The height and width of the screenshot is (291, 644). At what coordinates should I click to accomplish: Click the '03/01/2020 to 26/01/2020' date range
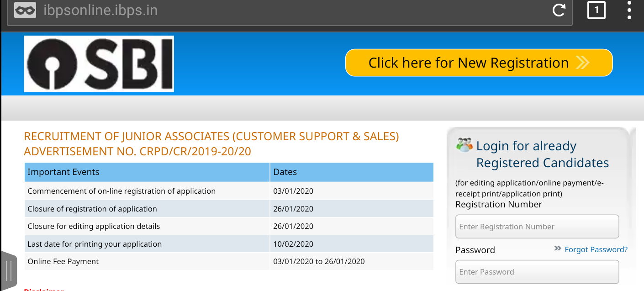pos(319,261)
